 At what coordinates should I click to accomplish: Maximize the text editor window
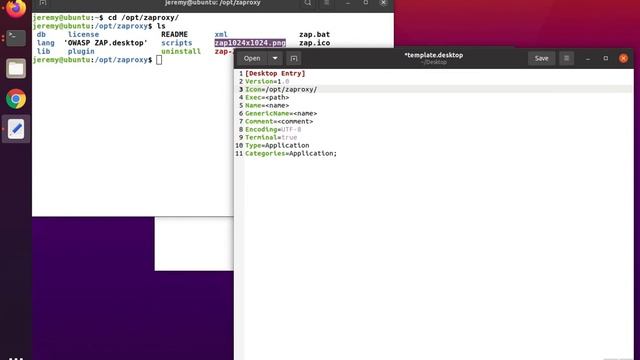pyautogui.click(x=606, y=58)
